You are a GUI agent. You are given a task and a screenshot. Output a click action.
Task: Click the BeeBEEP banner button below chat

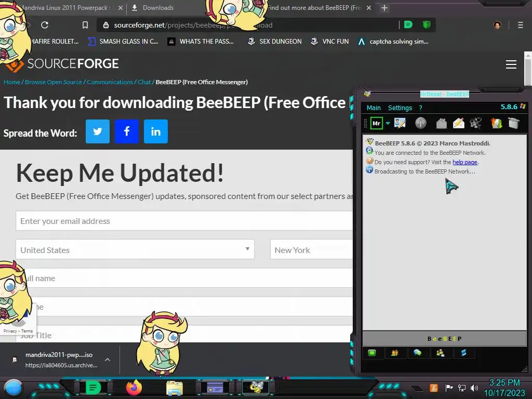(445, 339)
